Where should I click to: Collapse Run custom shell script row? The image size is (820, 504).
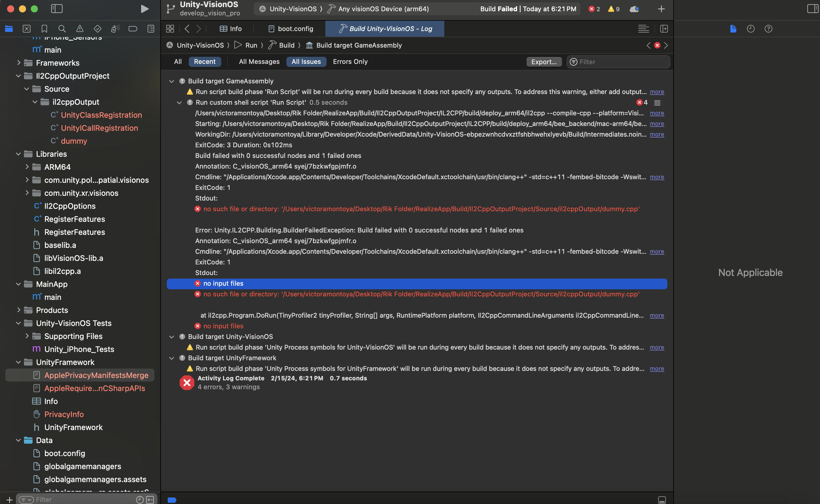(179, 103)
